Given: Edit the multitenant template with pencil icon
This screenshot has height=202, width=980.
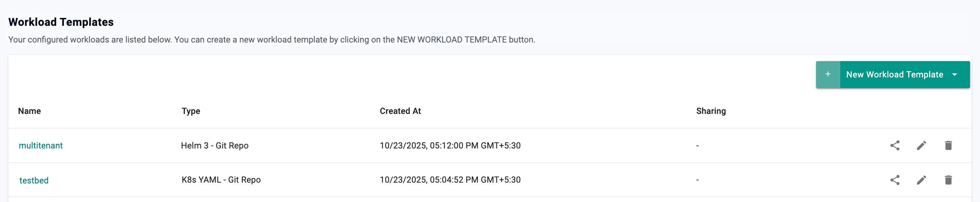Looking at the screenshot, I should (x=921, y=145).
